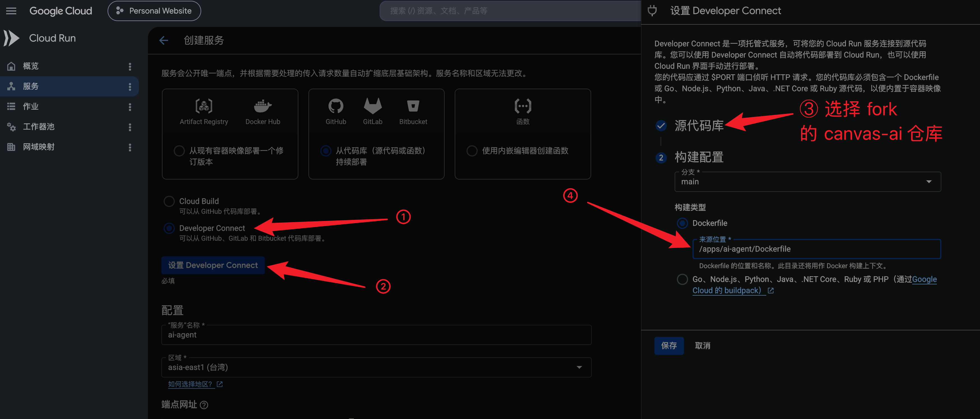Open the 服务 three-dot options menu
The image size is (980, 419).
tap(130, 86)
